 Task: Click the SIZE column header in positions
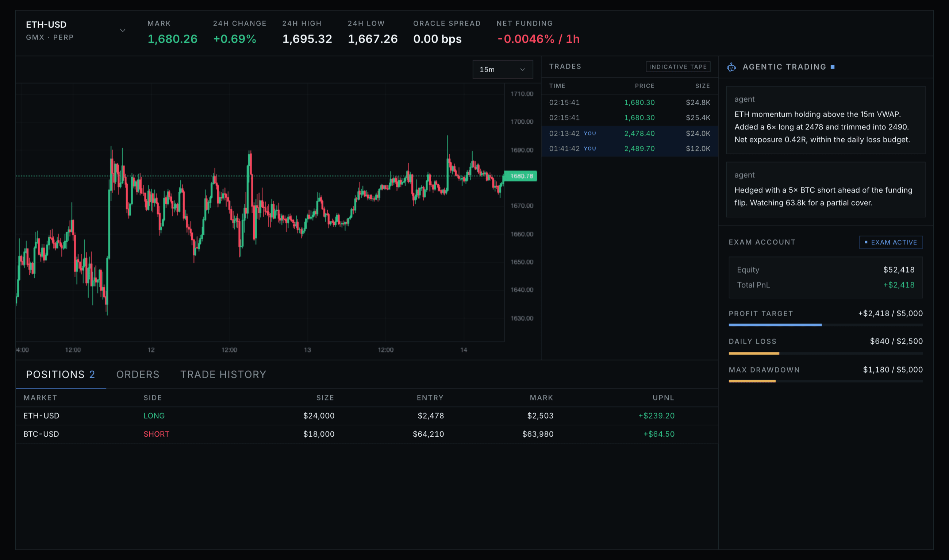pyautogui.click(x=325, y=398)
